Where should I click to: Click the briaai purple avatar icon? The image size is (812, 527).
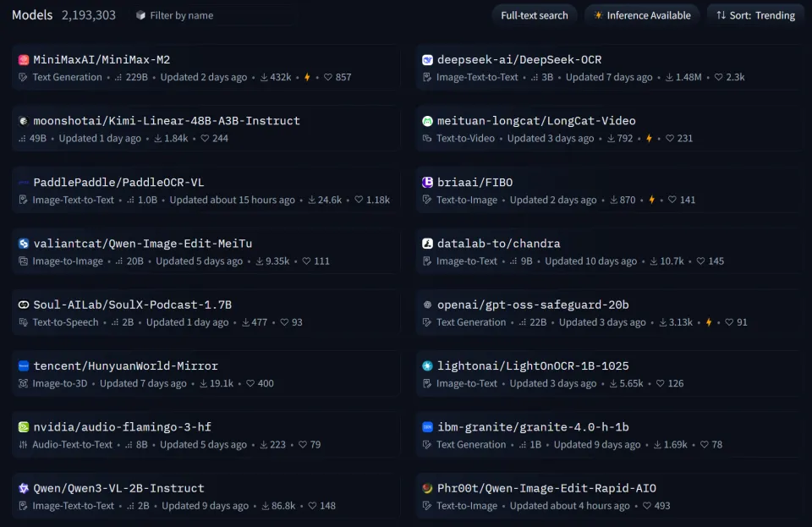point(427,182)
